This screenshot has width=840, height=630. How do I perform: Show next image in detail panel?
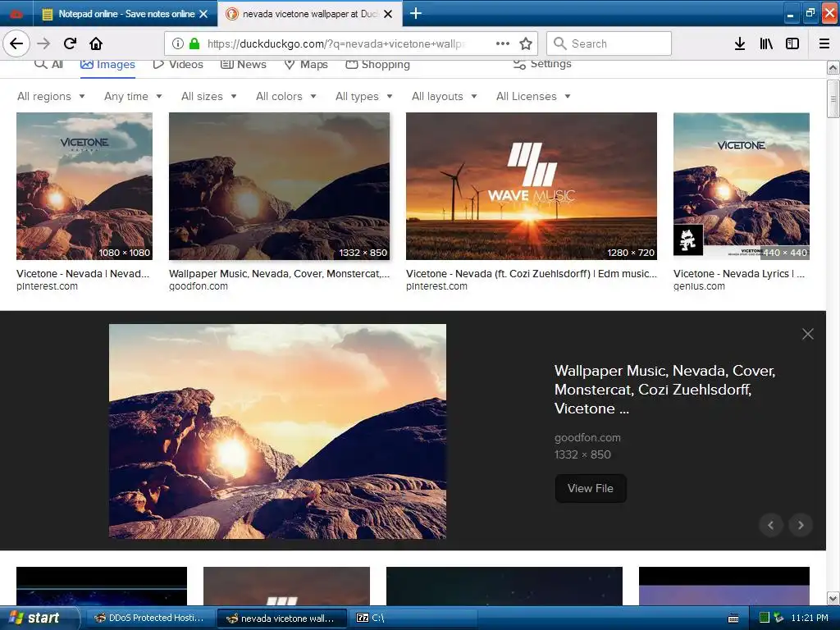coord(801,525)
